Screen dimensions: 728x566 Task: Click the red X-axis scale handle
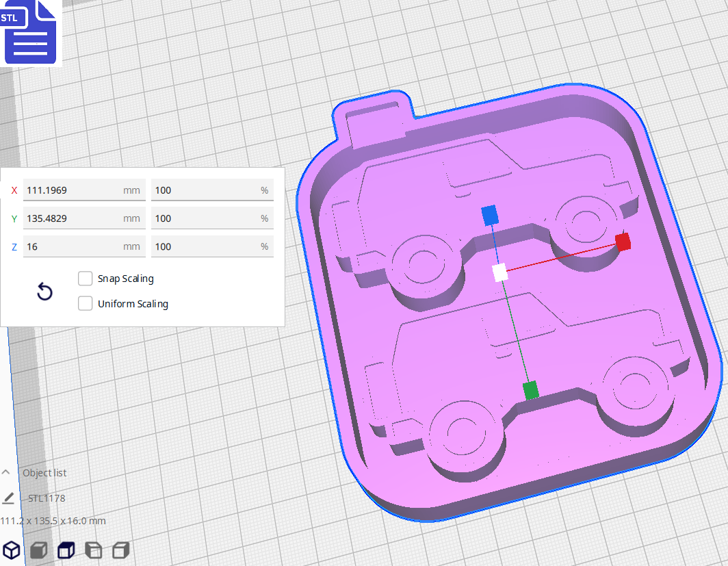[x=623, y=242]
